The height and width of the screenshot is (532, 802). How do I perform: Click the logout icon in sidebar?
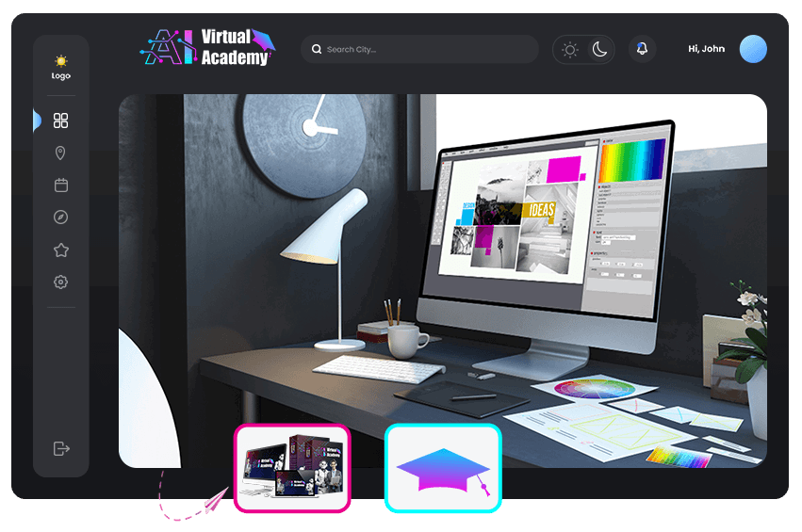point(61,448)
